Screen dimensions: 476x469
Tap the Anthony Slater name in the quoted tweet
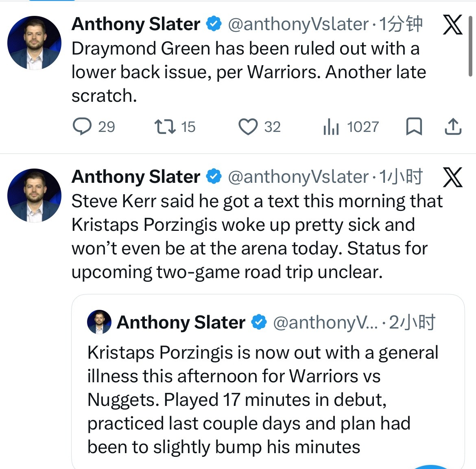(181, 322)
